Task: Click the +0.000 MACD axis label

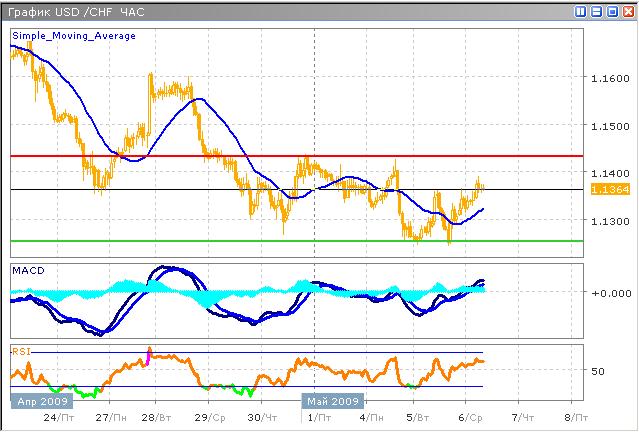Action: pyautogui.click(x=608, y=293)
